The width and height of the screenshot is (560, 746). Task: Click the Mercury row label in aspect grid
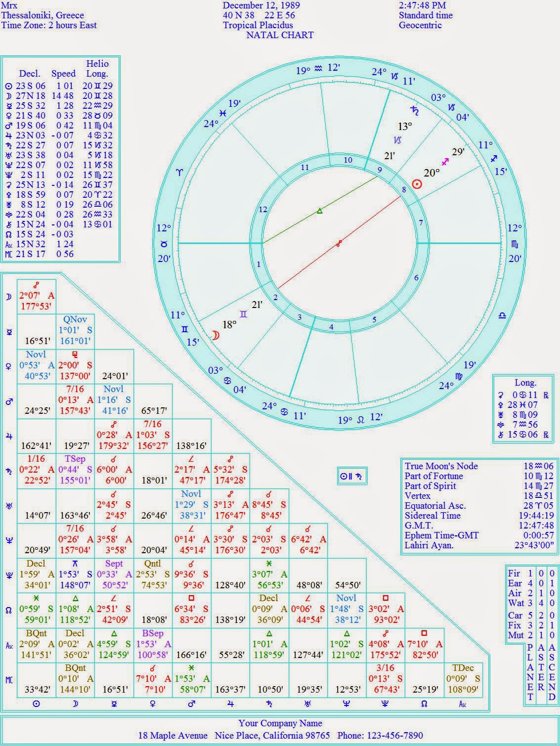click(x=8, y=332)
